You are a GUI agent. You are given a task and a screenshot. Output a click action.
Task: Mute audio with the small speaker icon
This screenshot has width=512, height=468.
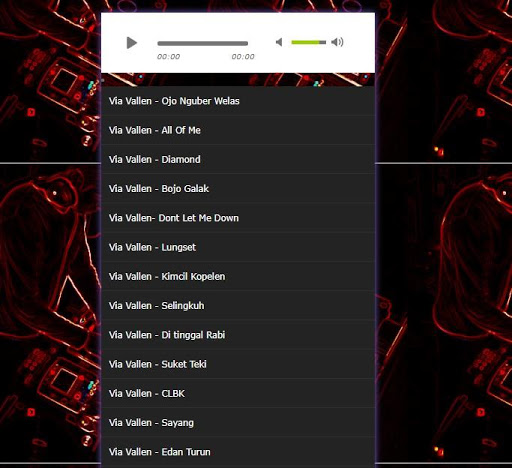[279, 42]
